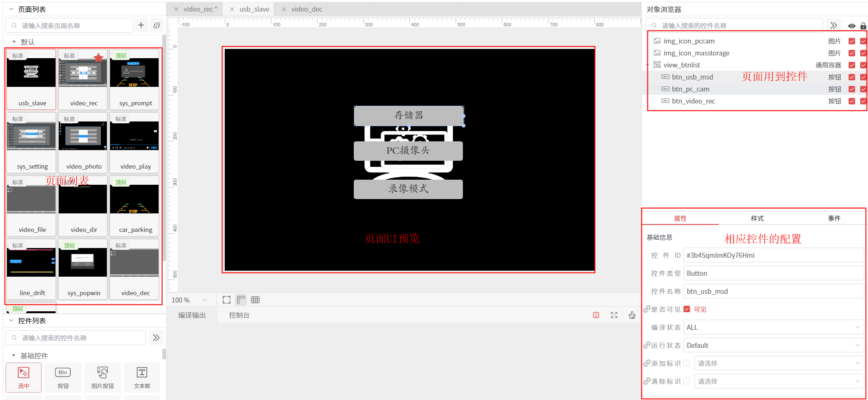Screen dimensions: 868x400
Task: Add a new page with plus icon
Action: 141,25
